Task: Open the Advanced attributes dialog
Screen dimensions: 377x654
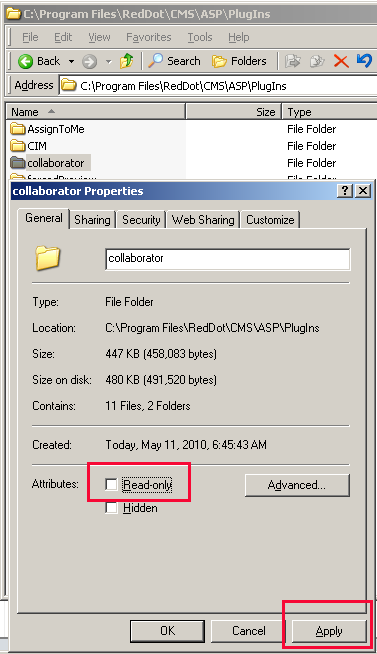Action: (297, 485)
